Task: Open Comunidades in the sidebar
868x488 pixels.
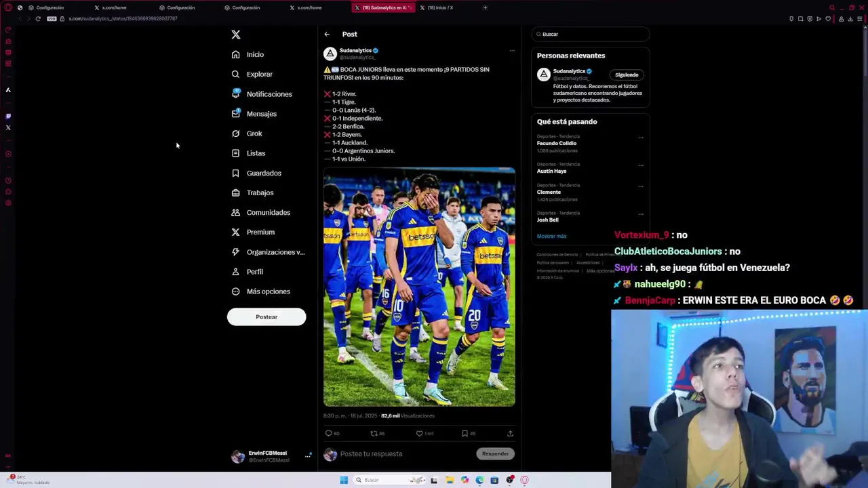Action: [261, 212]
